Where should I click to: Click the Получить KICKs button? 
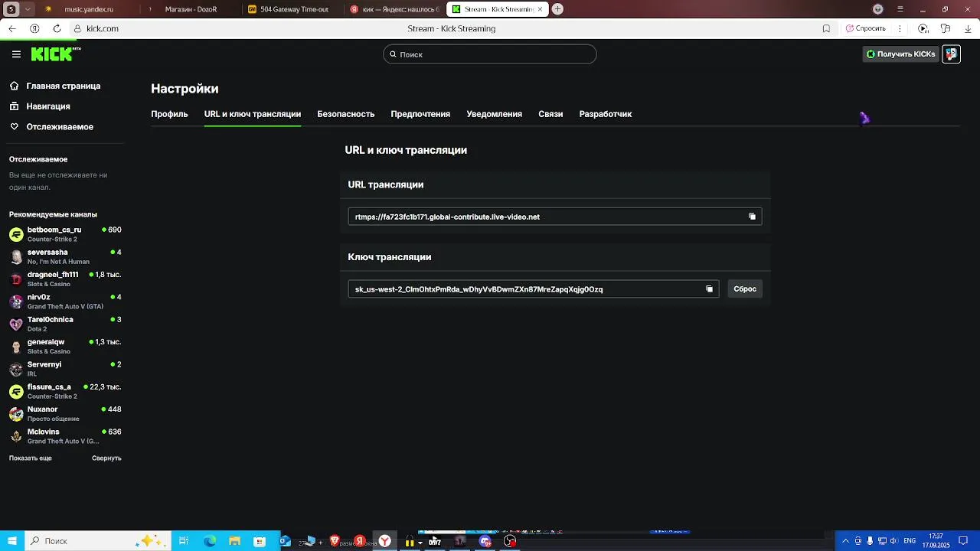(900, 54)
